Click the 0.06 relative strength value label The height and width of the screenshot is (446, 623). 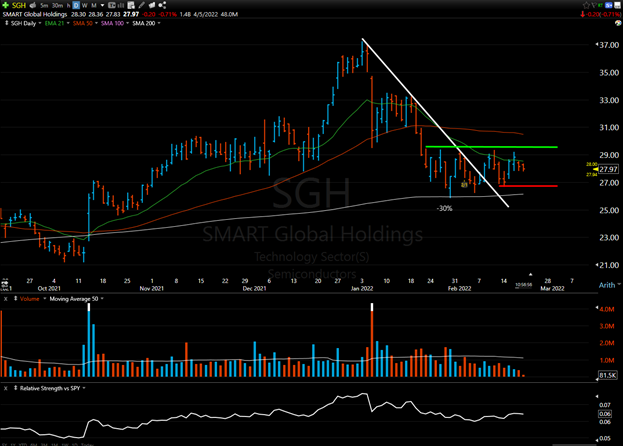605,413
